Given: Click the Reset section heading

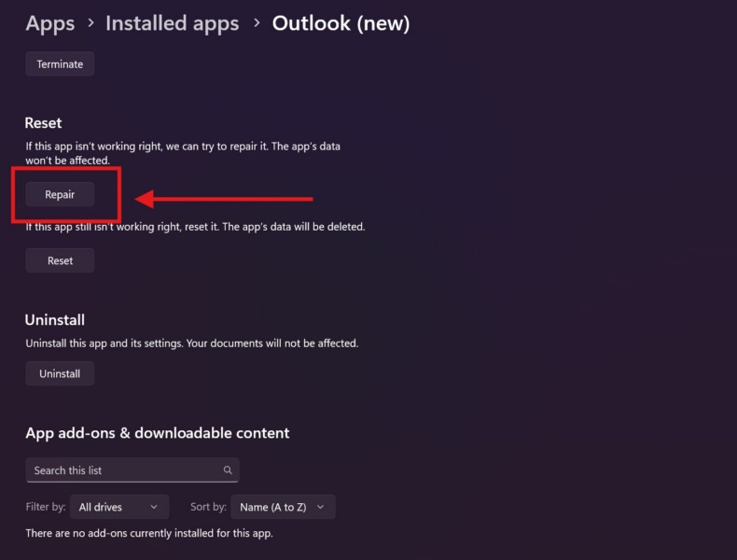Looking at the screenshot, I should coord(43,123).
